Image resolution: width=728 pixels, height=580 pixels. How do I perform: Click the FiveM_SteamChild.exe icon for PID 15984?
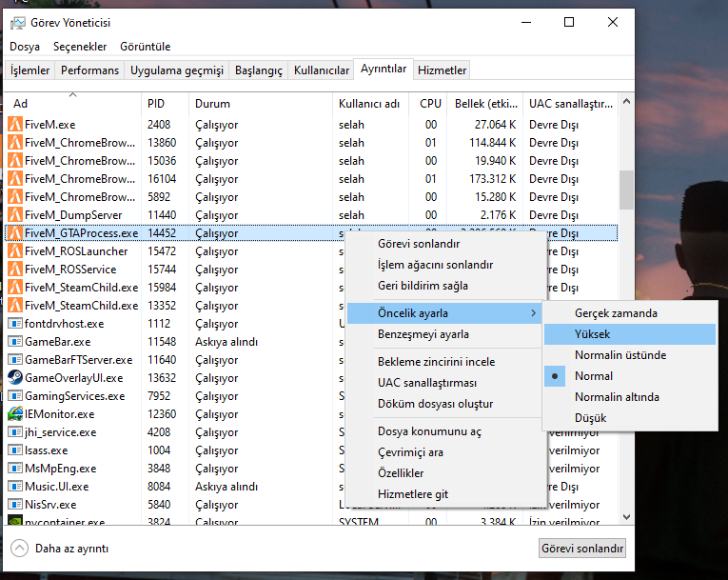(15, 288)
